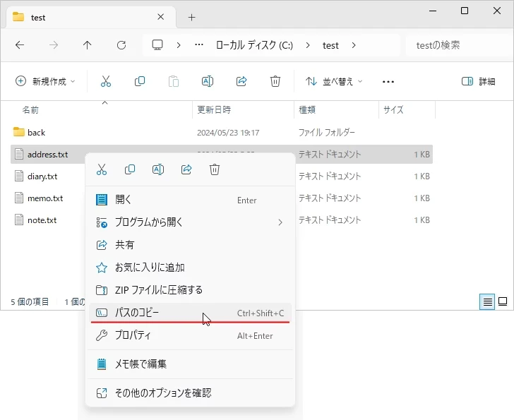Open the 新規作成 dropdown
This screenshot has width=514, height=420.
[x=45, y=81]
